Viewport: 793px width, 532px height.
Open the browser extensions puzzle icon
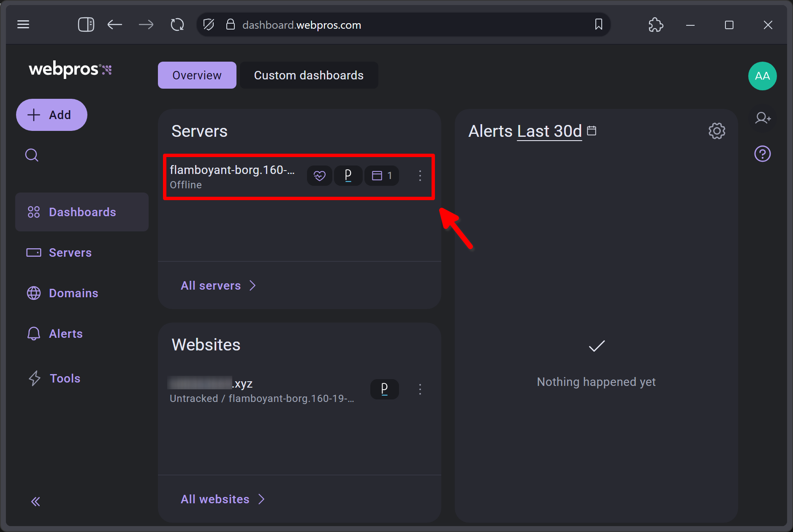point(656,24)
